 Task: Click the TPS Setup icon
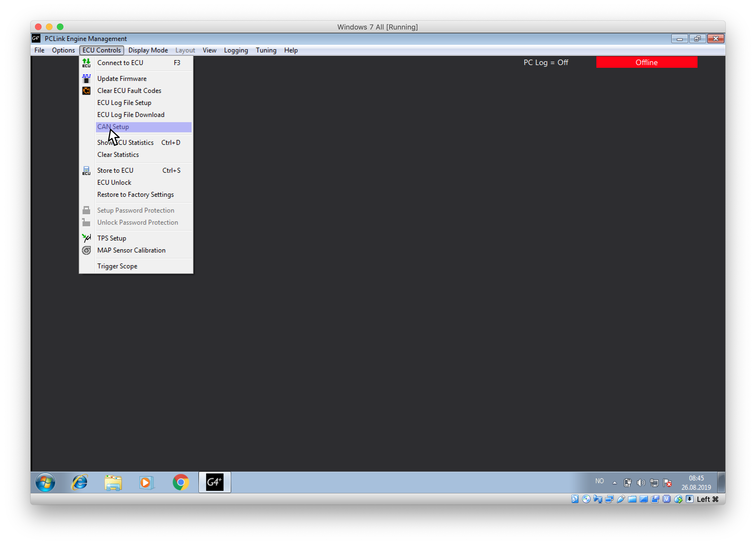point(86,238)
